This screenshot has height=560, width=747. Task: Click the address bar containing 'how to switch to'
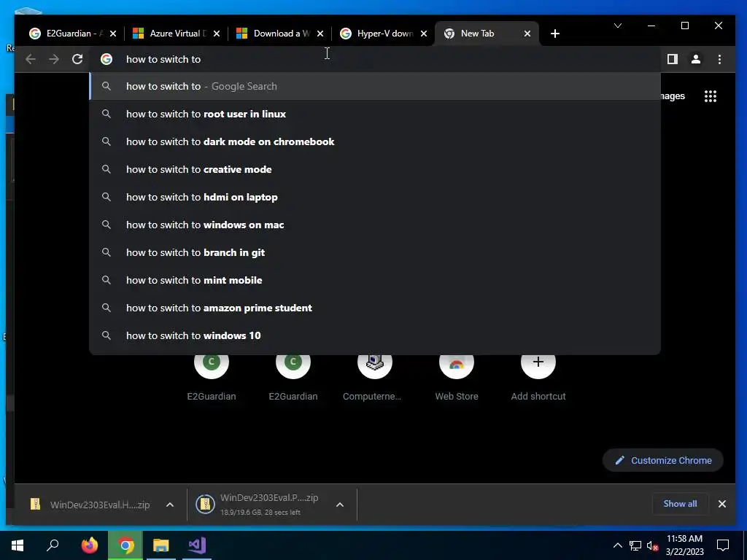[x=374, y=59]
